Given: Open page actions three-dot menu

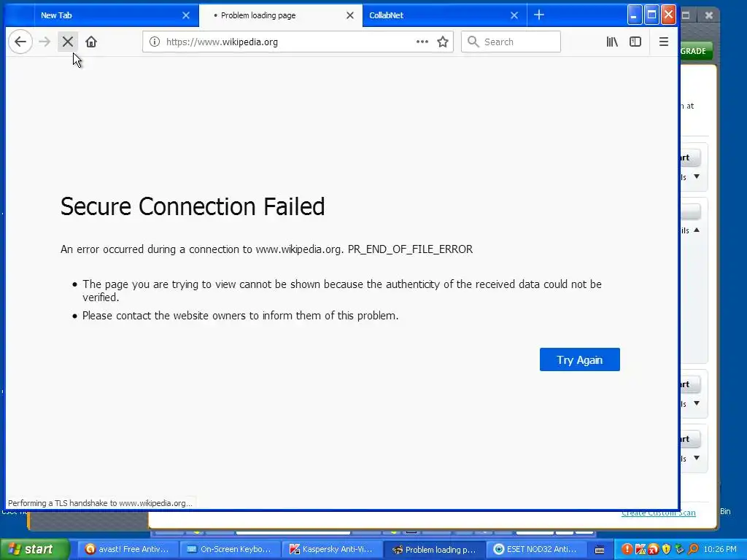Looking at the screenshot, I should pyautogui.click(x=422, y=42).
